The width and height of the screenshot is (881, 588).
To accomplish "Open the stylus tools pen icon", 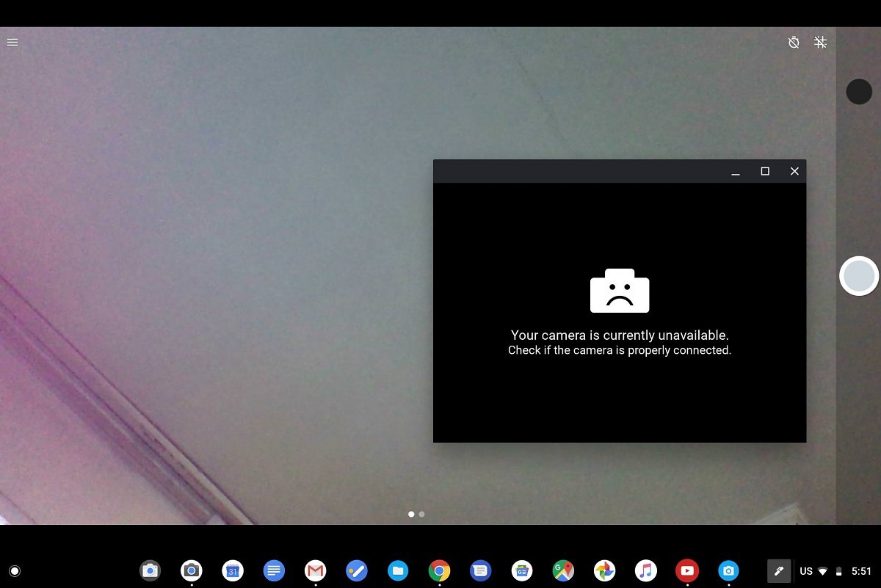I will click(779, 570).
